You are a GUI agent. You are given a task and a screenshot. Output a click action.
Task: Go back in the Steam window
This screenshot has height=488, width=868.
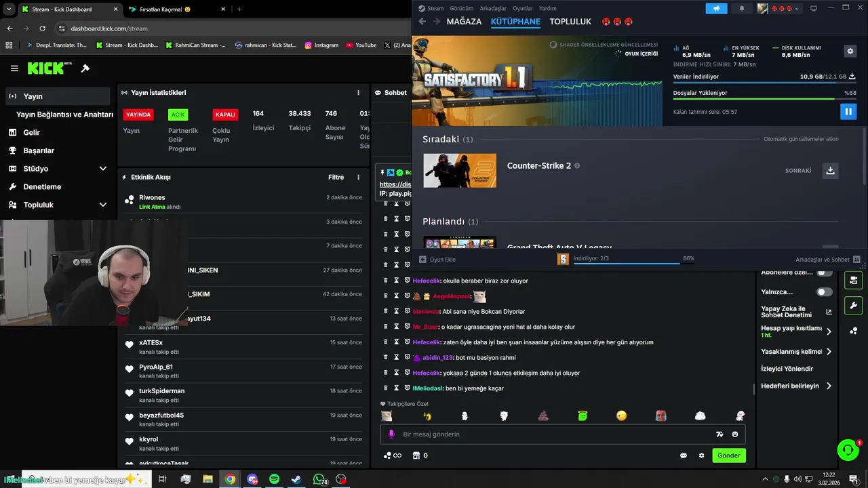[x=422, y=22]
